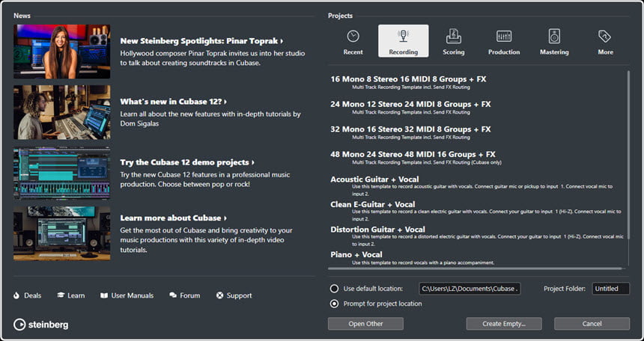Click the Cubase 12 demo project screenshot thumbnail

pos(61,173)
